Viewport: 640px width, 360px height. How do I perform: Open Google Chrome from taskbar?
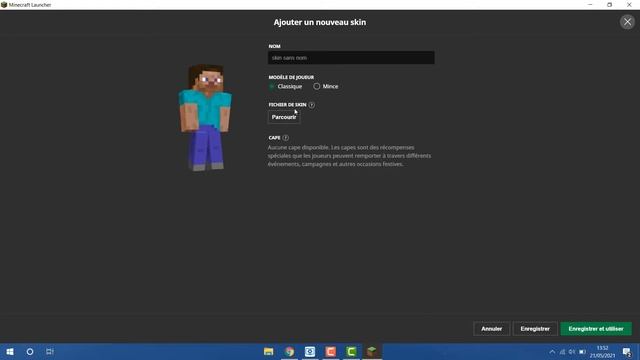point(289,351)
